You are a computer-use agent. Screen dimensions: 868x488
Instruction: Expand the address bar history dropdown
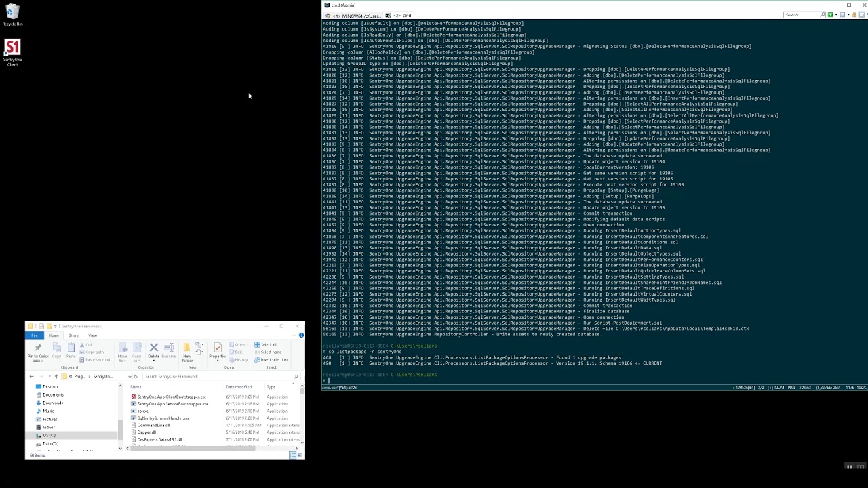click(130, 376)
